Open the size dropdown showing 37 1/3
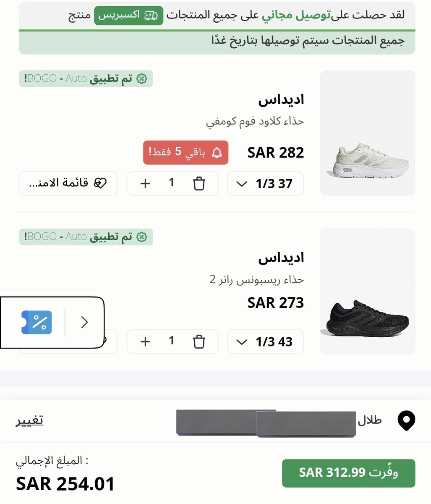 [x=265, y=184]
